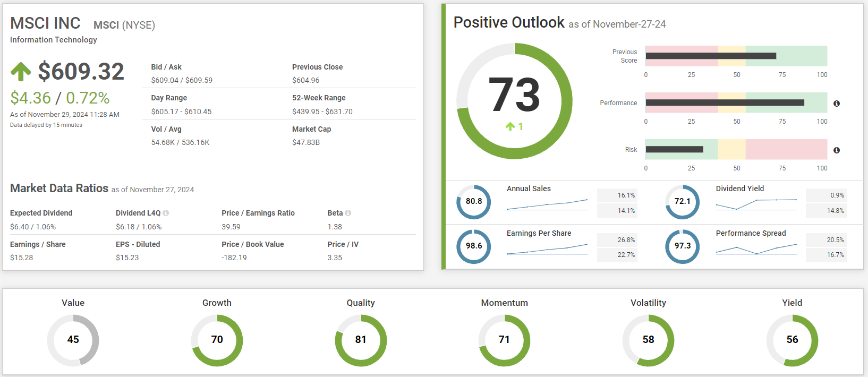Image resolution: width=868 pixels, height=377 pixels.
Task: Click the info icon beside the Performance bar
Action: click(x=837, y=104)
